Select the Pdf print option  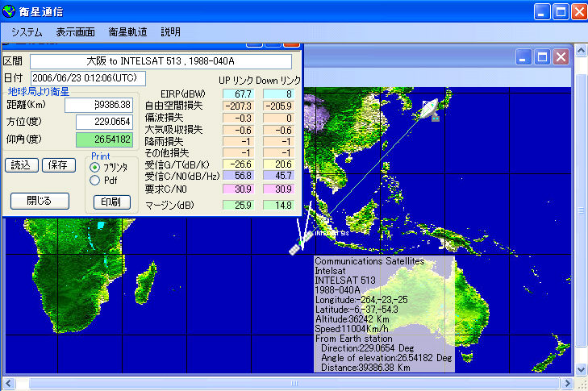95,181
